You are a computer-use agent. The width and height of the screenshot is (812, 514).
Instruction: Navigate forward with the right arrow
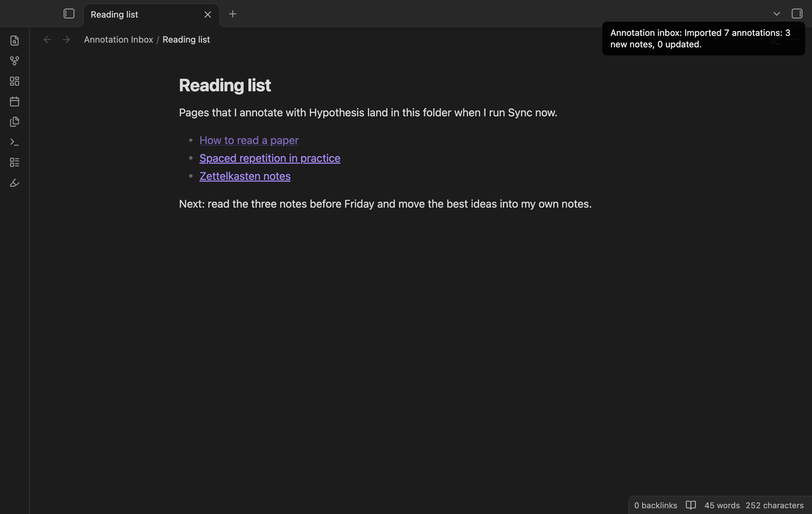point(66,39)
